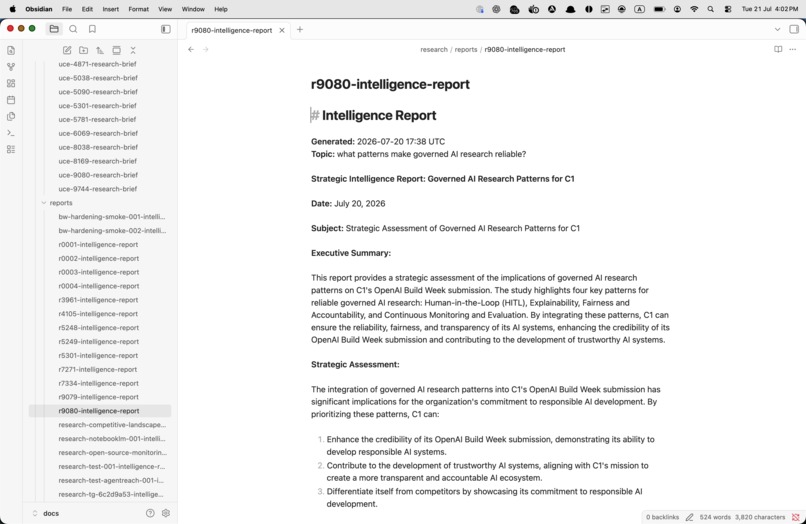Viewport: 806px width, 524px height.
Task: Click sync status icon in status bar
Action: (x=796, y=517)
